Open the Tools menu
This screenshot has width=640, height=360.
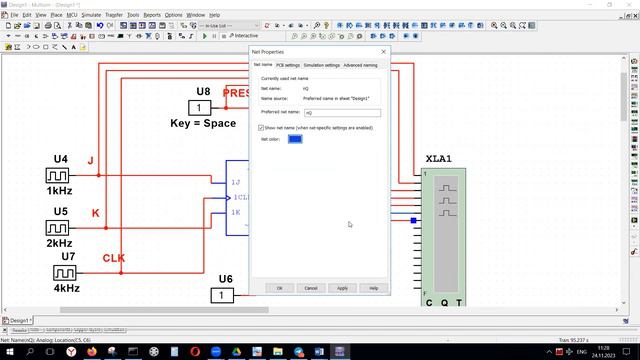point(133,15)
